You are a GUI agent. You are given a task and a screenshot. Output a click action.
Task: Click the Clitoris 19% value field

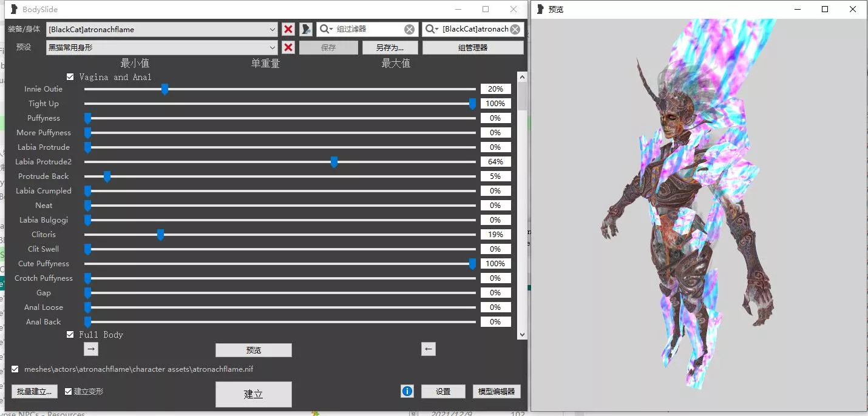coord(495,235)
